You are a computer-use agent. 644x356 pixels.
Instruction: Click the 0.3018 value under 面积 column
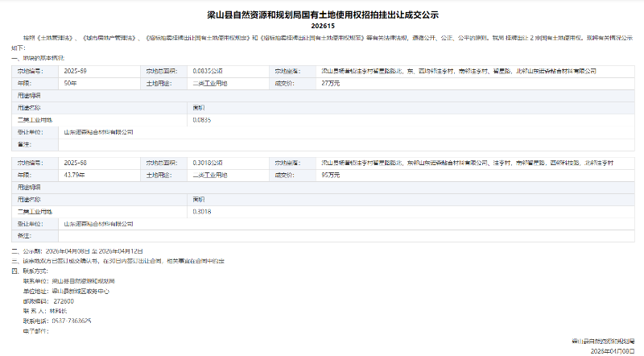(202, 211)
